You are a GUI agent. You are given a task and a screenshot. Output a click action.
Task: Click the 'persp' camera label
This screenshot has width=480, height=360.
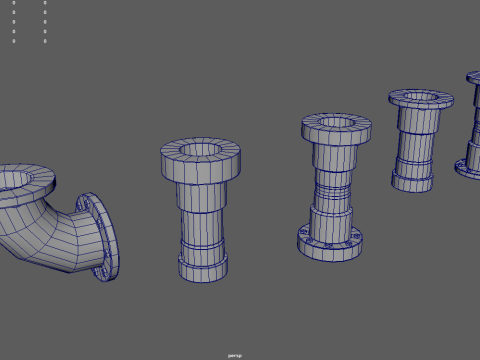[x=235, y=356]
